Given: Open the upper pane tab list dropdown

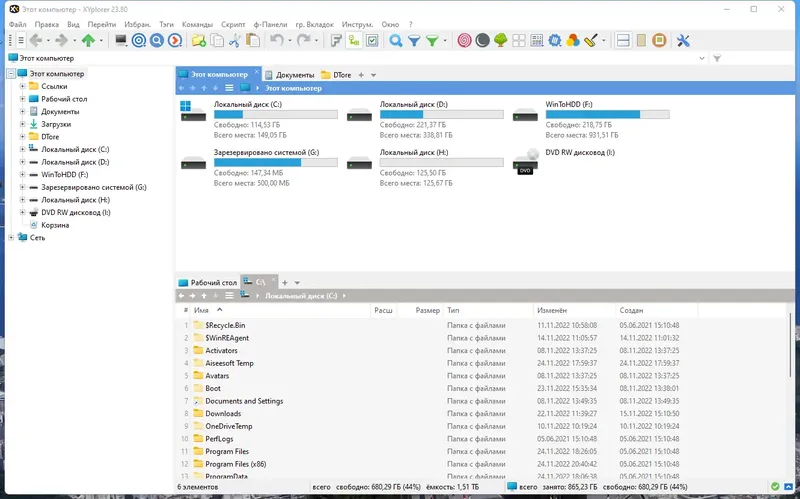Looking at the screenshot, I should point(373,75).
